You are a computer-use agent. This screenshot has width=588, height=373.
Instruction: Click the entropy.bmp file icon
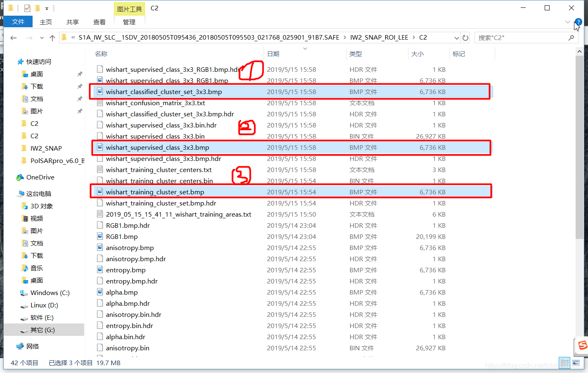click(100, 270)
